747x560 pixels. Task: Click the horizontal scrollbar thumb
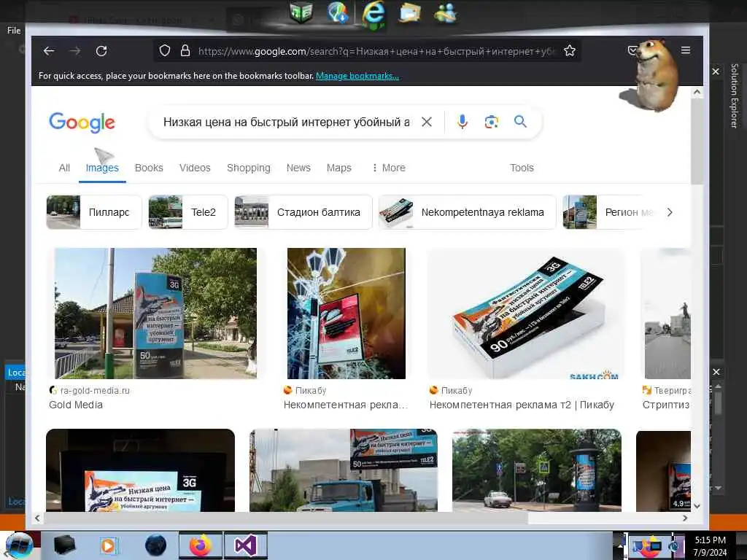click(286, 518)
